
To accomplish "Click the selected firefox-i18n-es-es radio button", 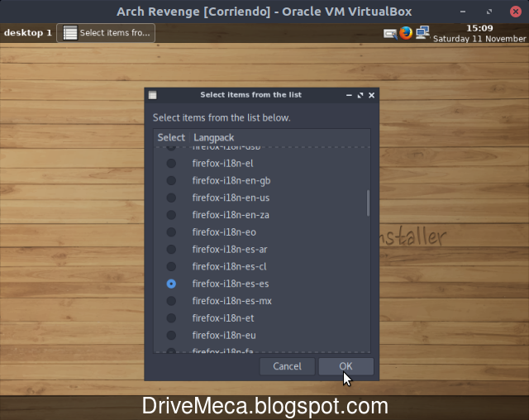I will pyautogui.click(x=171, y=284).
